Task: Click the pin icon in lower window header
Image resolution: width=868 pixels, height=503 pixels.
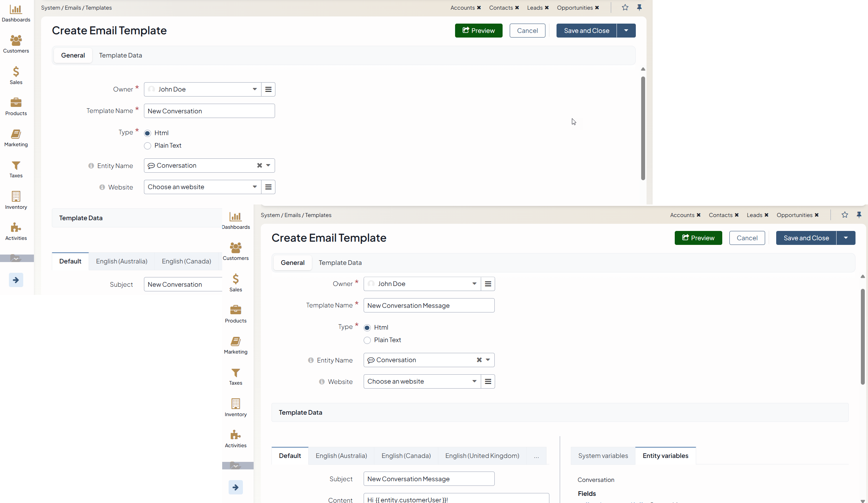Action: 859,215
